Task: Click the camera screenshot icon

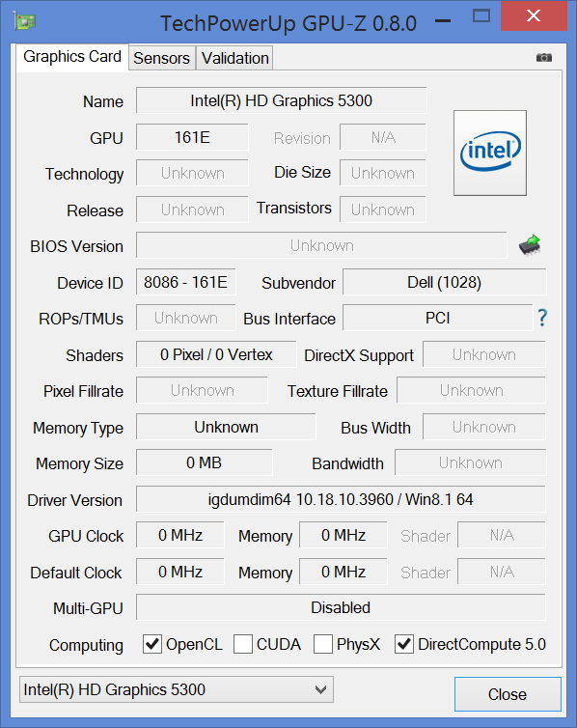Action: point(543,58)
